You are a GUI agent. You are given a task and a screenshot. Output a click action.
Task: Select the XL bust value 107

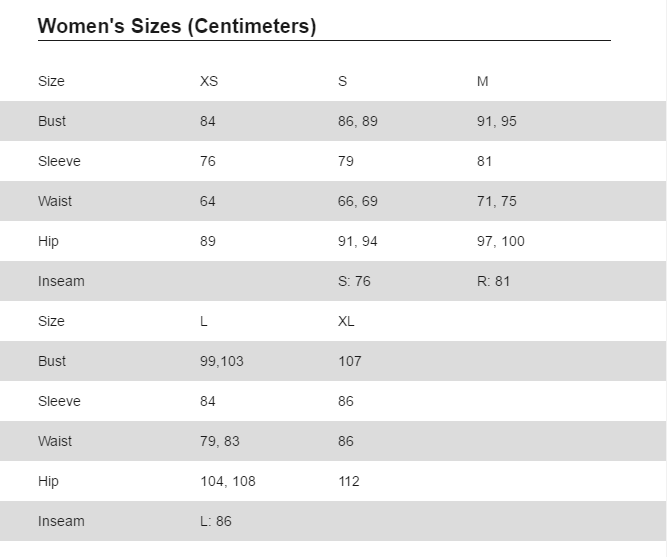350,361
